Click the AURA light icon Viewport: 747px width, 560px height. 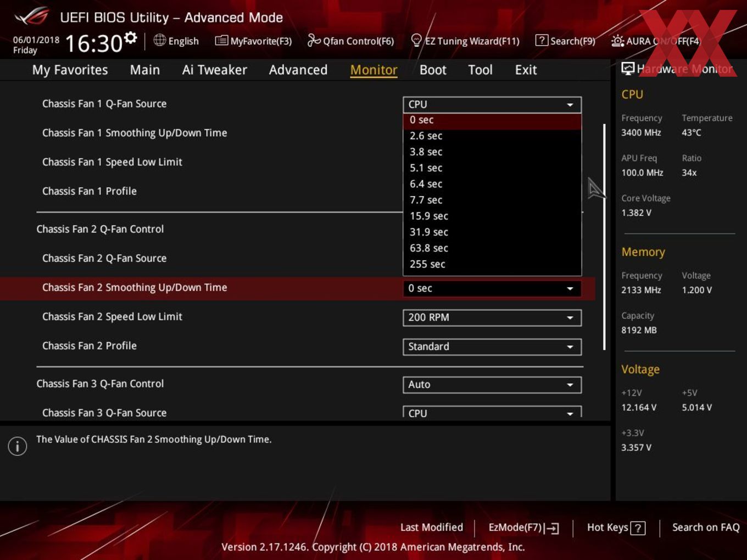pos(617,41)
